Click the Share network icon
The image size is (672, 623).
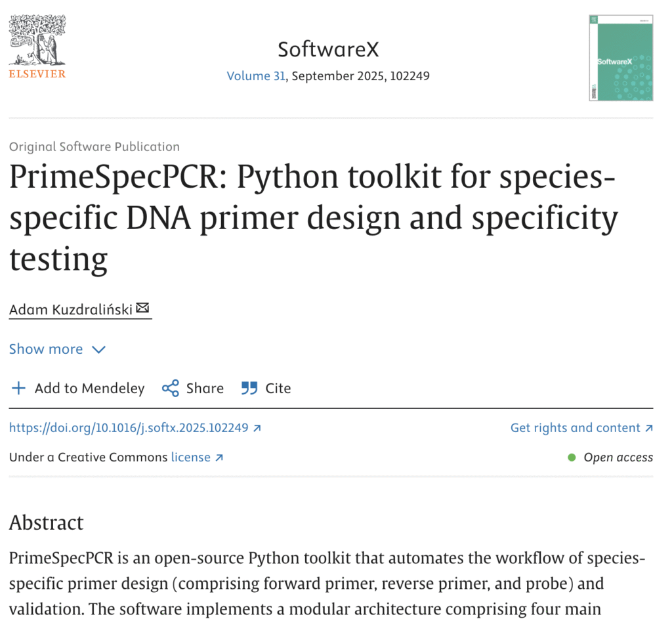click(x=171, y=388)
